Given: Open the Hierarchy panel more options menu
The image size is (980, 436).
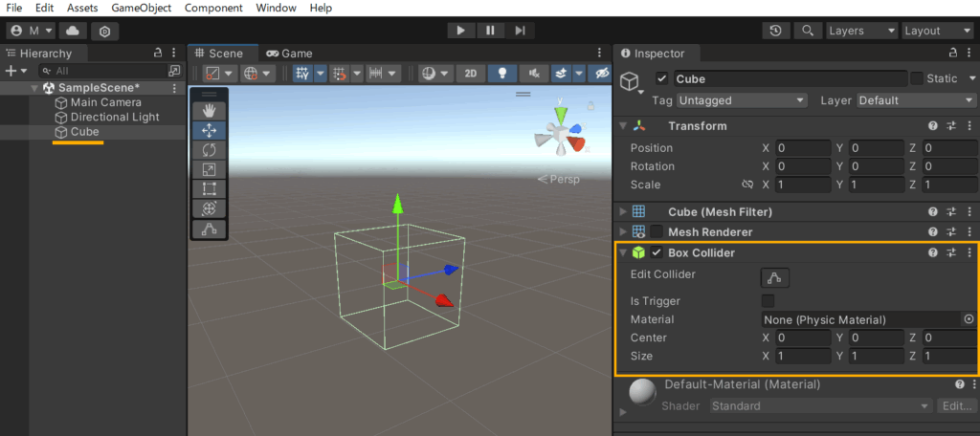Looking at the screenshot, I should [174, 54].
